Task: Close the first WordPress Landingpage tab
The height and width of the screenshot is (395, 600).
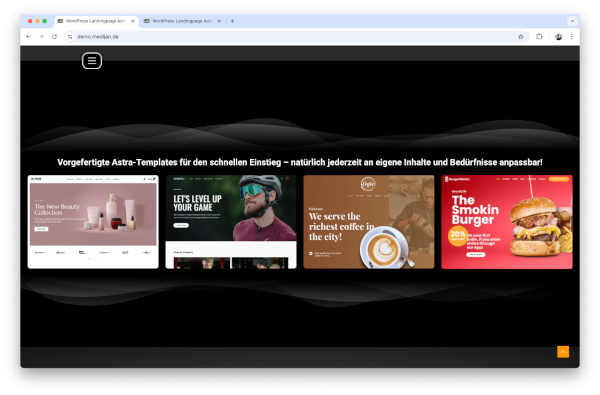Action: pos(132,21)
